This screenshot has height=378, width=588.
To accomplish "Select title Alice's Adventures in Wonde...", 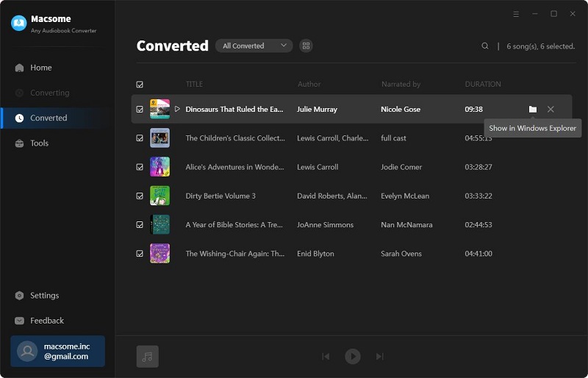I will click(234, 167).
